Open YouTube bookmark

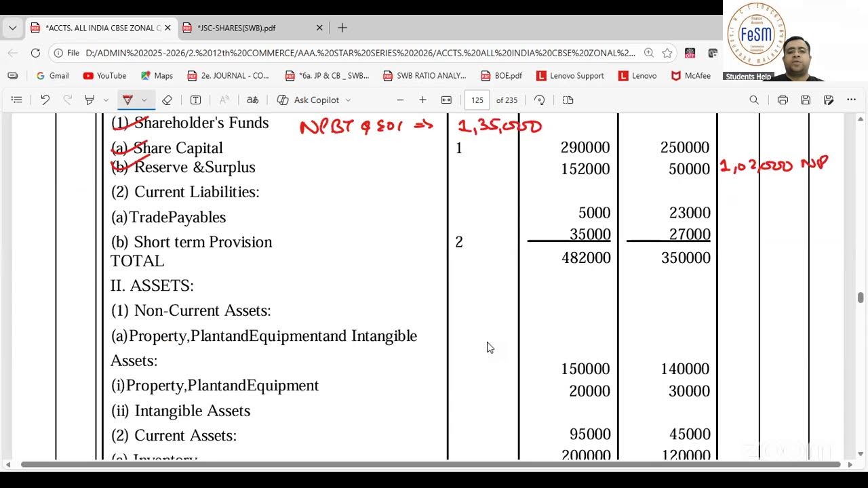(x=104, y=76)
